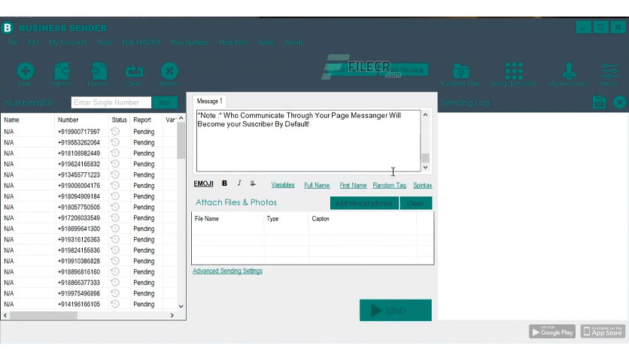
Task: Open Advanced Sending Settings link
Action: tap(227, 271)
